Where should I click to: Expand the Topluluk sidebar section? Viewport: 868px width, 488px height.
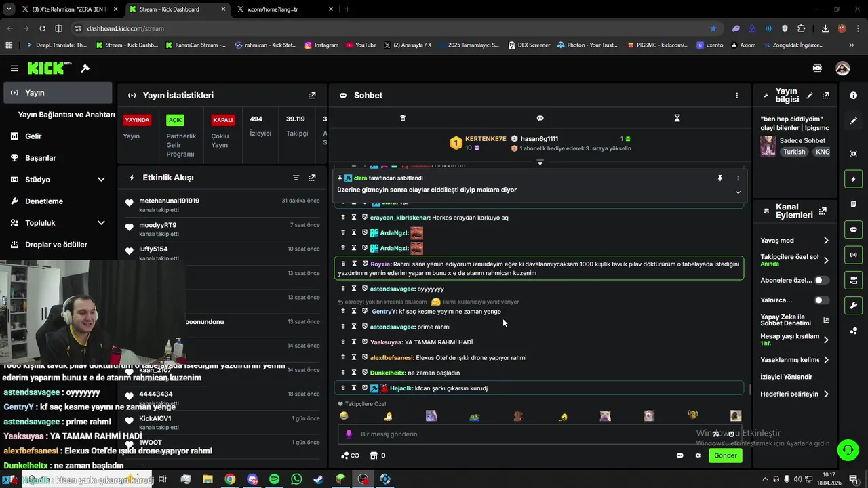pyautogui.click(x=101, y=223)
